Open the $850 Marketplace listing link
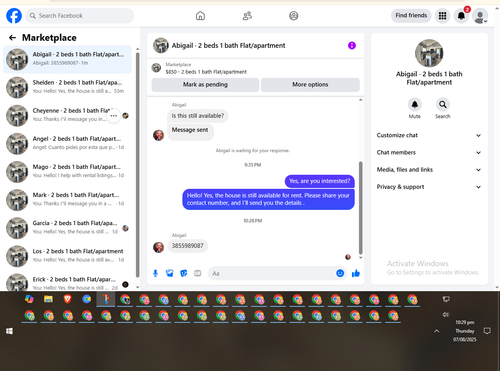The width and height of the screenshot is (500, 371). click(x=206, y=72)
